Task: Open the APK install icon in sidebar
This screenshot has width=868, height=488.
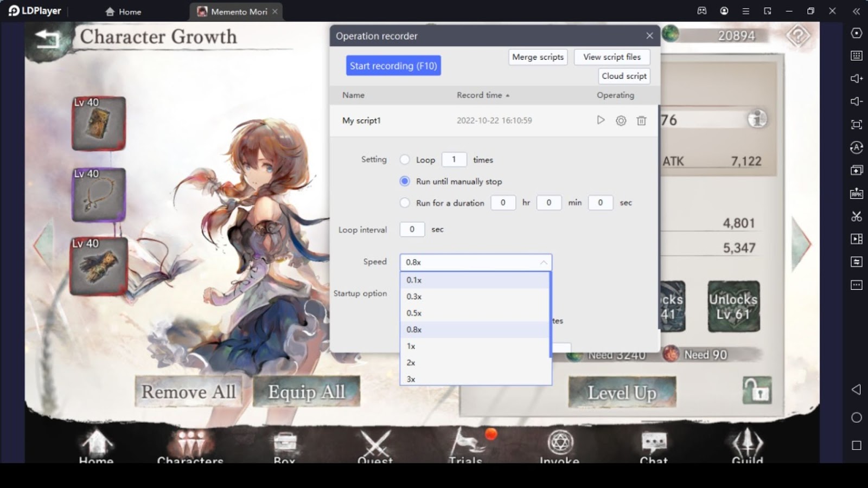Action: click(857, 194)
